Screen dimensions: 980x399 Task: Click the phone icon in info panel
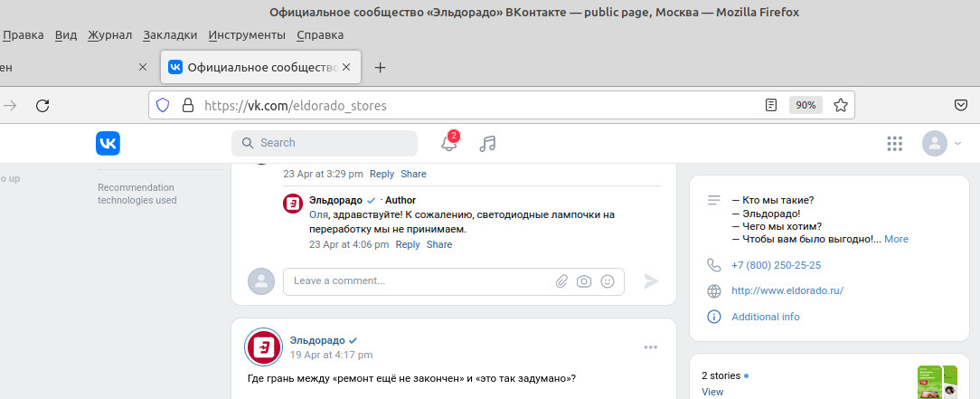[x=713, y=265]
